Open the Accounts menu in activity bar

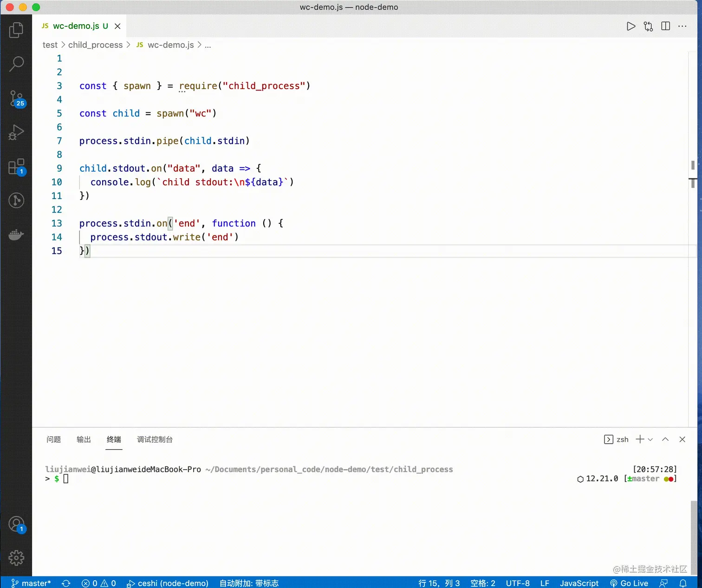point(16,524)
